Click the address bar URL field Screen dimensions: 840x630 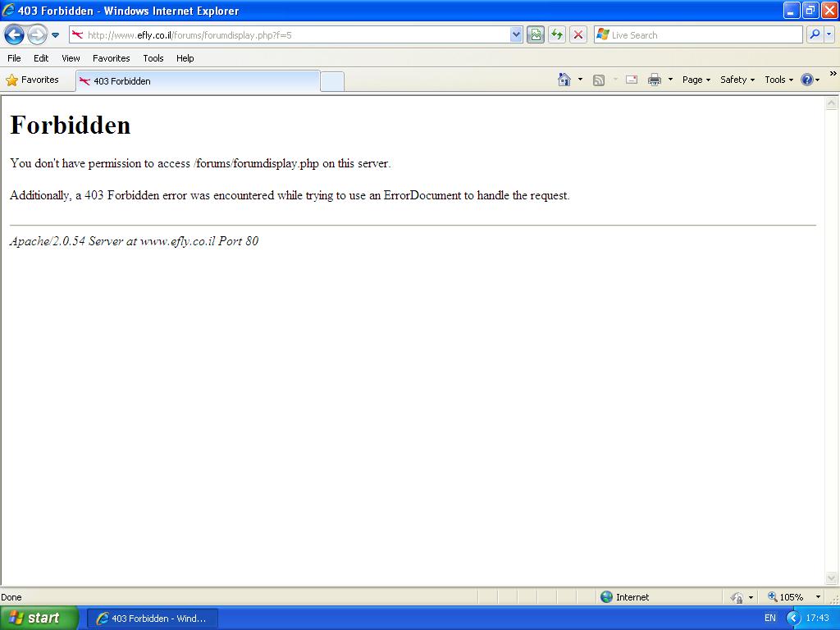tap(297, 35)
